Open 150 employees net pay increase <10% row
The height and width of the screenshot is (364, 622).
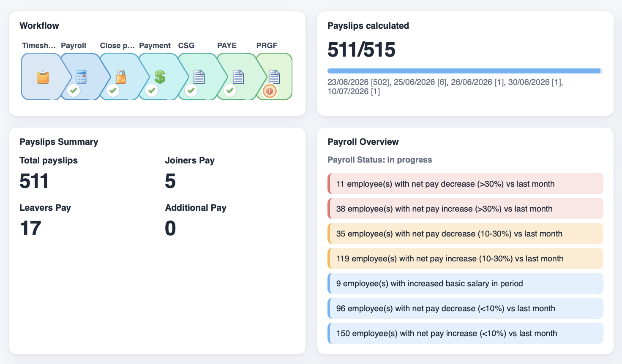point(465,333)
